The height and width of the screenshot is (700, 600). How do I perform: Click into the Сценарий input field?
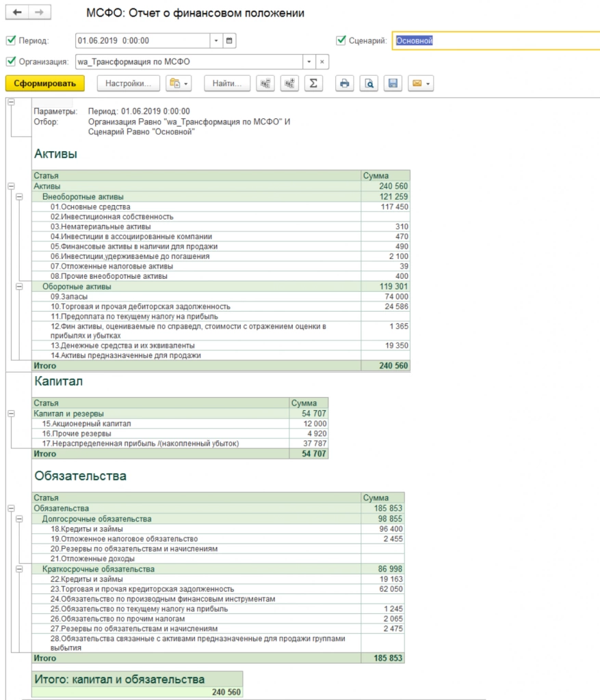[x=493, y=41]
